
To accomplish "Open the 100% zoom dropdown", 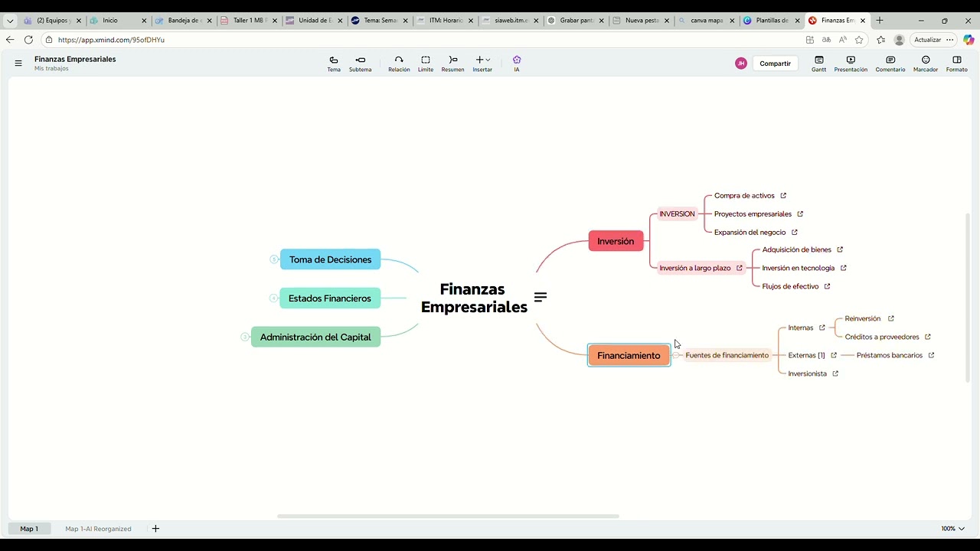I will tap(952, 529).
